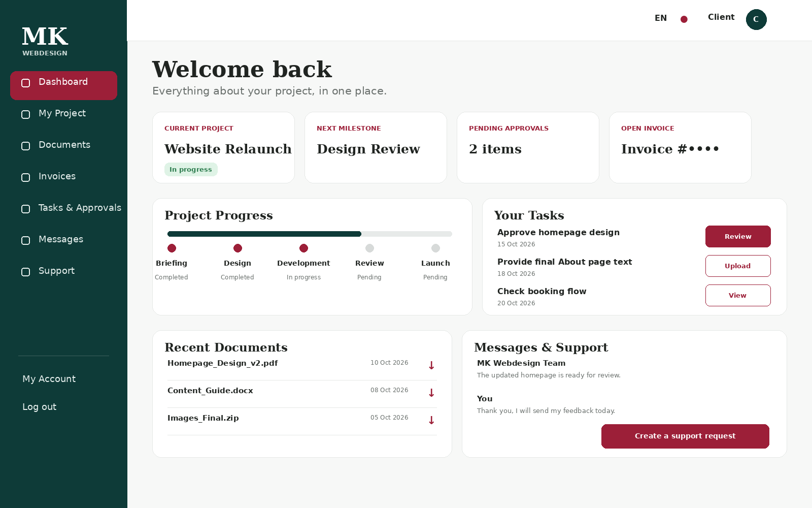Click the Tasks & Approvals sidebar icon

[x=26, y=209]
